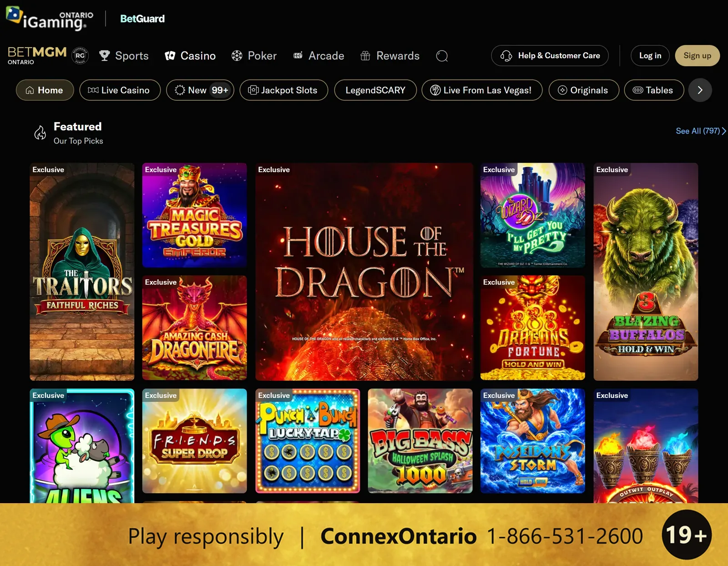Click the Play responsibly text
Screen dimensions: 728x566
pos(206,537)
